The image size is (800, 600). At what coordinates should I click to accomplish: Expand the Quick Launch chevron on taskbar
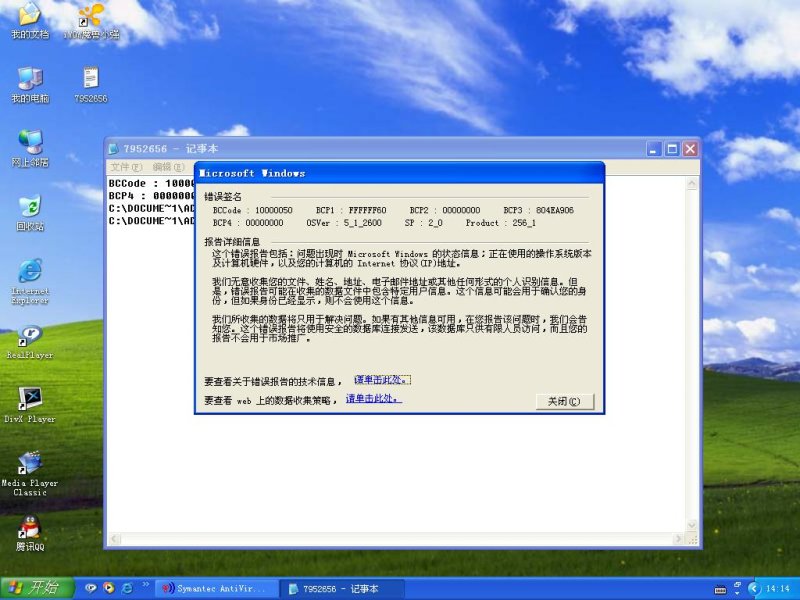pos(146,584)
